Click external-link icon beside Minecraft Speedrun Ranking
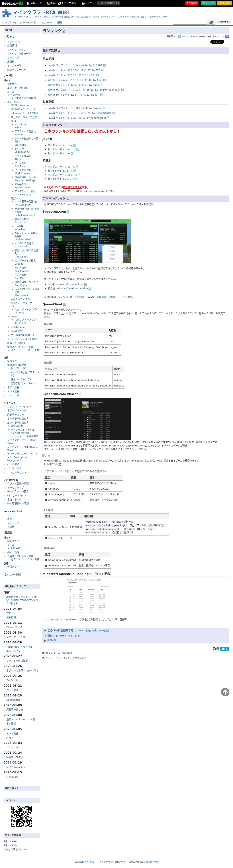The height and width of the screenshot is (868, 233). pos(91,574)
